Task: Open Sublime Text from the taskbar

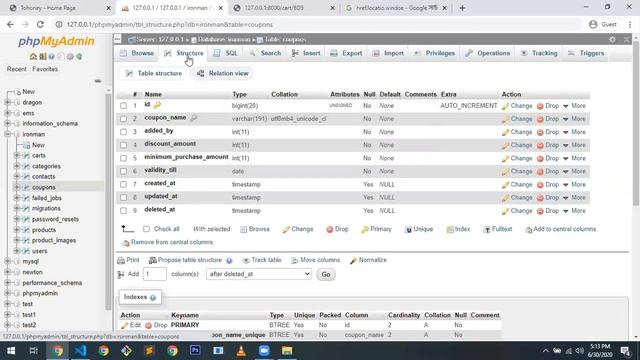Action: click(149, 351)
